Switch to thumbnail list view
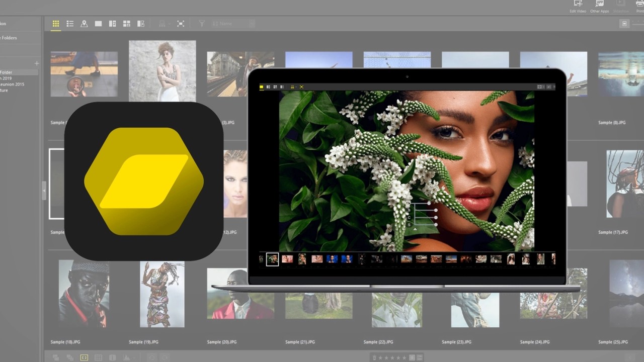 70,24
